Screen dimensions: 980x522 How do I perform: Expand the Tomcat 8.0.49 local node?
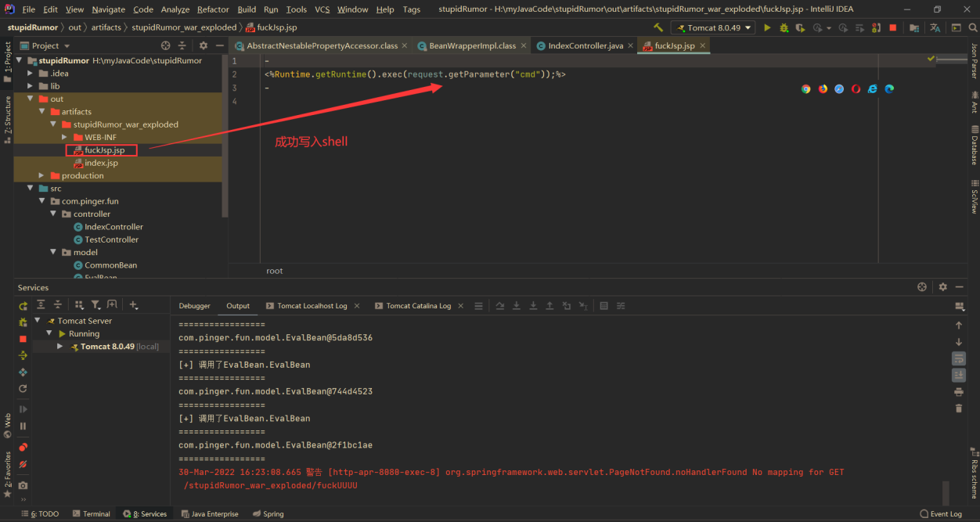(61, 346)
